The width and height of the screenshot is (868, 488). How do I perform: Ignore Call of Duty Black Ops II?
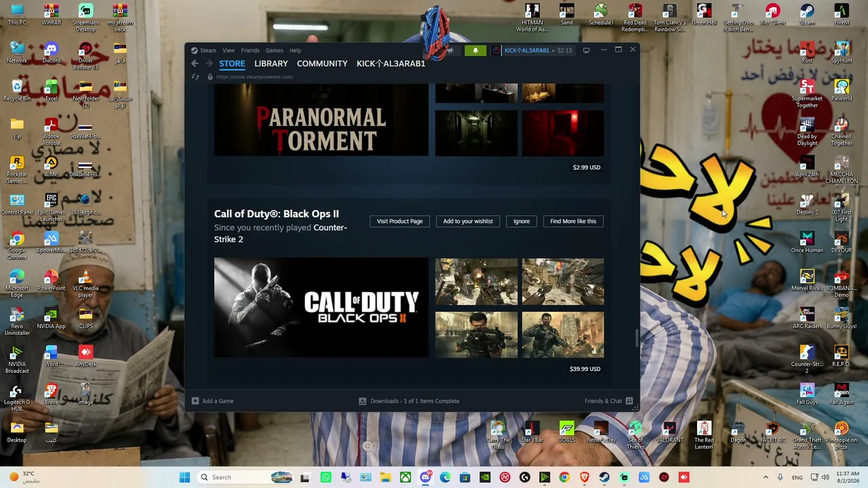[x=521, y=221]
